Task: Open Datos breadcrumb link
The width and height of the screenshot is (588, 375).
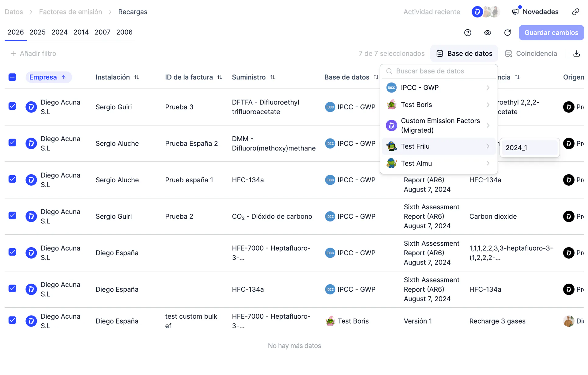Action: coord(14,12)
